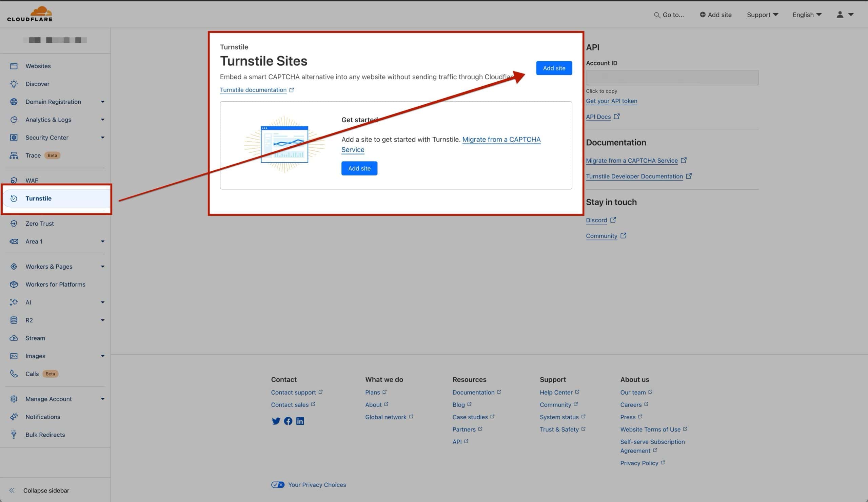
Task: Expand the AI submenu arrow
Action: point(103,302)
